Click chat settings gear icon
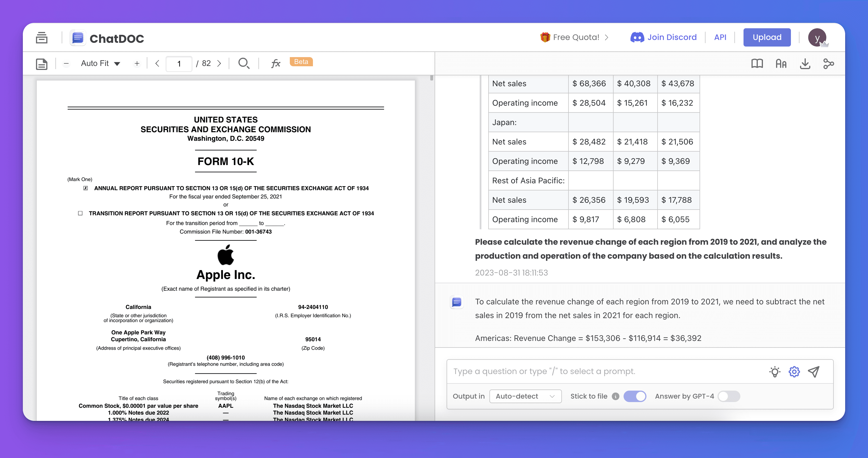 [794, 371]
